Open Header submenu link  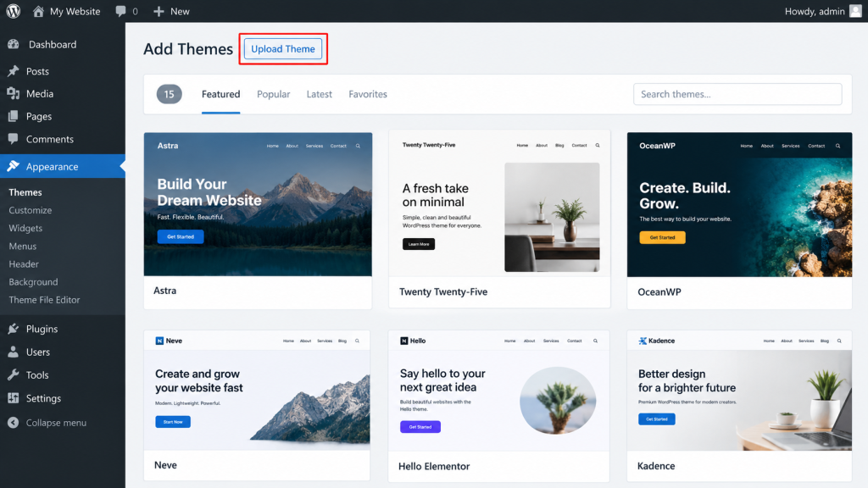pos(24,264)
